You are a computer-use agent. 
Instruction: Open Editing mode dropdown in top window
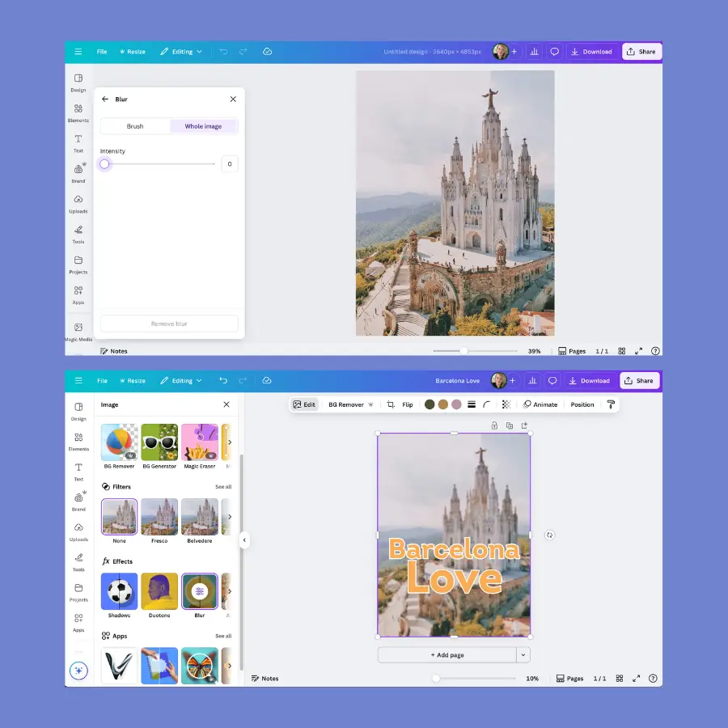pyautogui.click(x=181, y=52)
